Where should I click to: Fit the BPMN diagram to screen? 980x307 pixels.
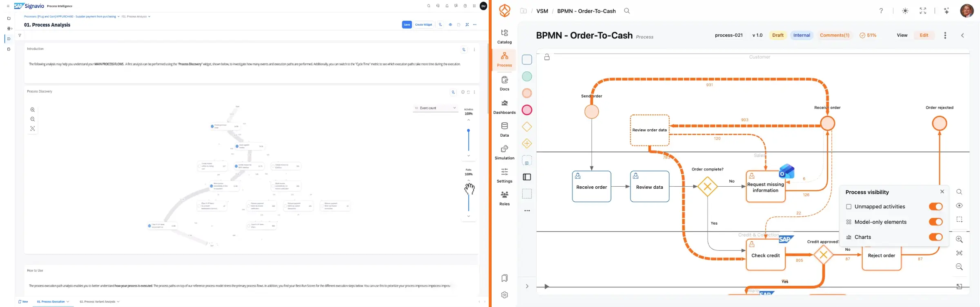click(960, 253)
